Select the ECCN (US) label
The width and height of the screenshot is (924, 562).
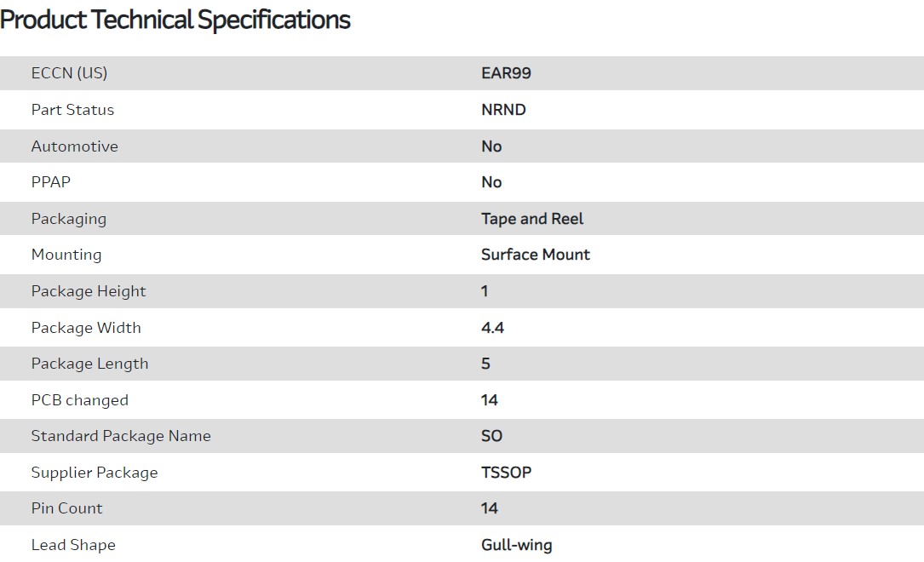69,73
